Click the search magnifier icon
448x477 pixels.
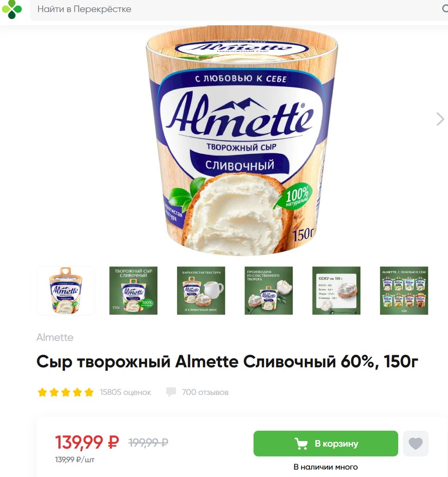(x=445, y=9)
